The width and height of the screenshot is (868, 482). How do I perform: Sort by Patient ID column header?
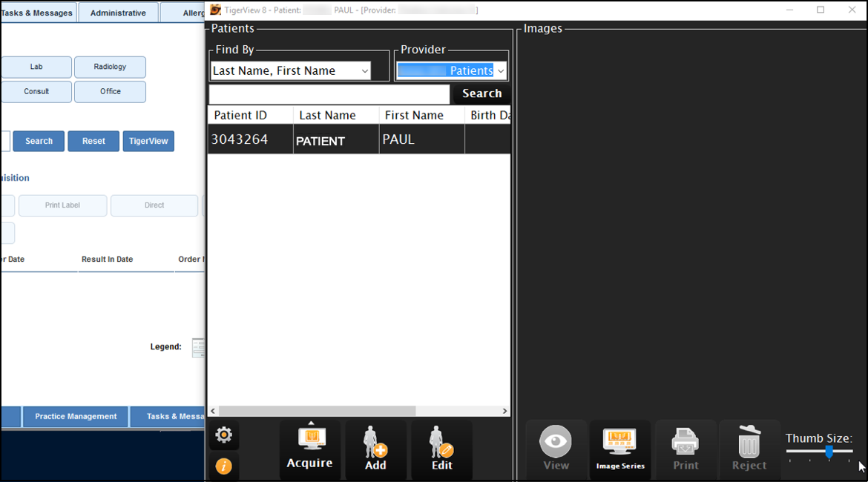[250, 115]
